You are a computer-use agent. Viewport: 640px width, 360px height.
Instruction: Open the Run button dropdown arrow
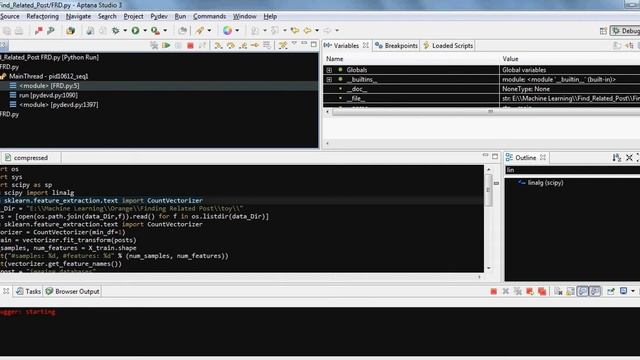pyautogui.click(x=145, y=31)
